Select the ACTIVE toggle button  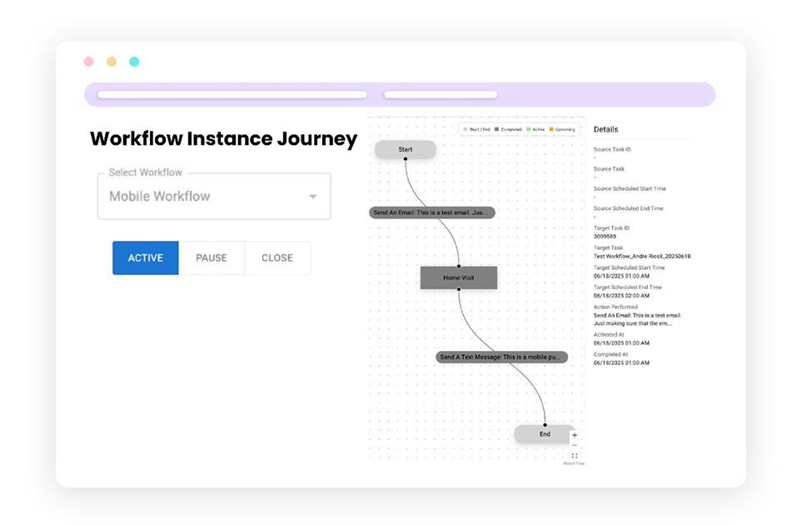pos(146,257)
